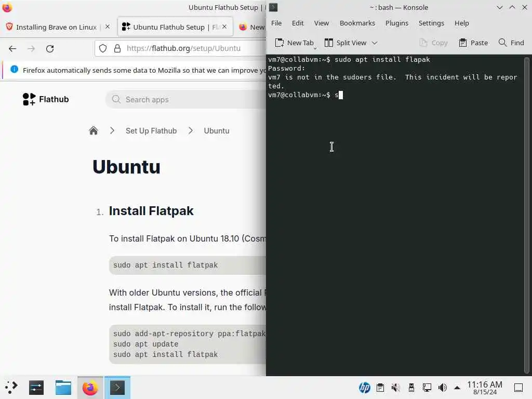Click the Konsole taskbar icon
532x399 pixels.
pyautogui.click(x=117, y=388)
